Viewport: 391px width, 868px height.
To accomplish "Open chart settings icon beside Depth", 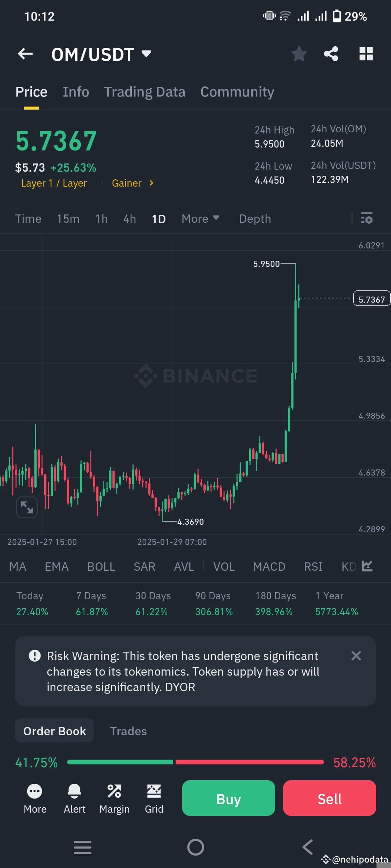I will click(367, 218).
